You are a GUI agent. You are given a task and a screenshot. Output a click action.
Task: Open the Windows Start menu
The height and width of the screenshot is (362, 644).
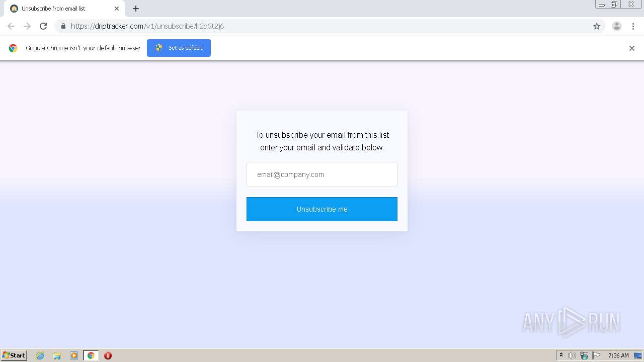(x=14, y=355)
